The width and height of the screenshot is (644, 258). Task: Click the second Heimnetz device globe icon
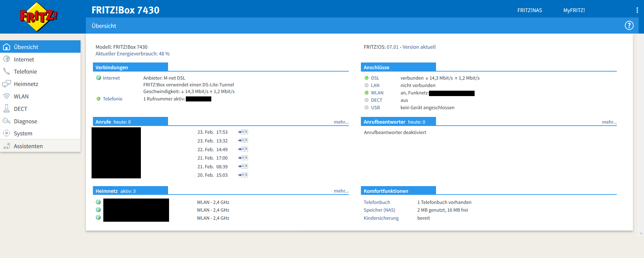pyautogui.click(x=98, y=210)
